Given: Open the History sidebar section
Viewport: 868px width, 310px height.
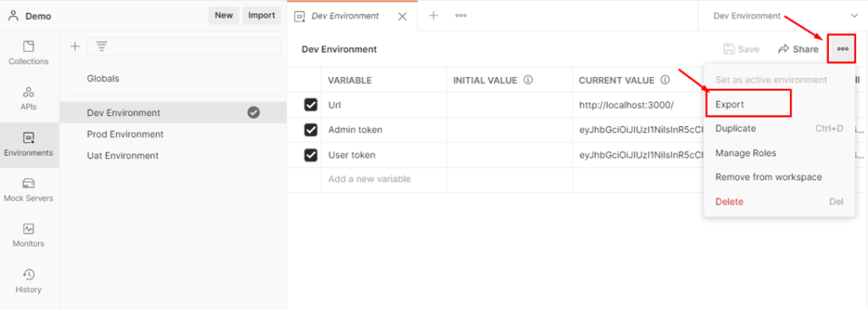Looking at the screenshot, I should (29, 281).
